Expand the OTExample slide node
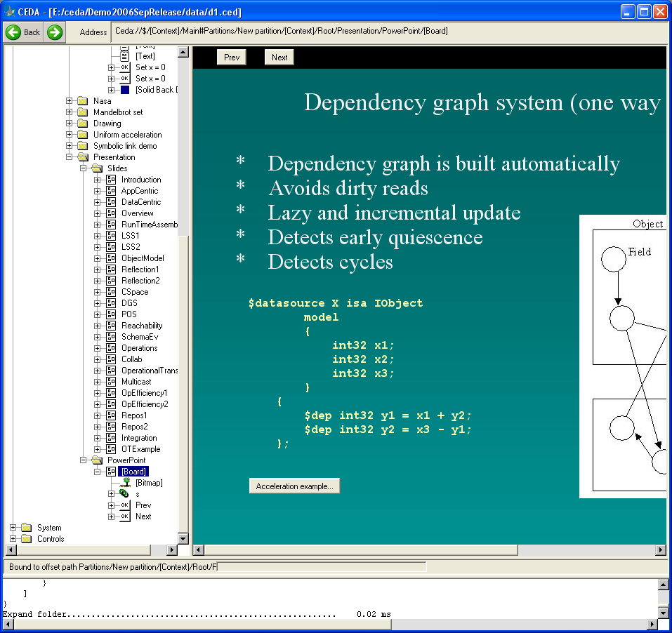 [x=98, y=449]
